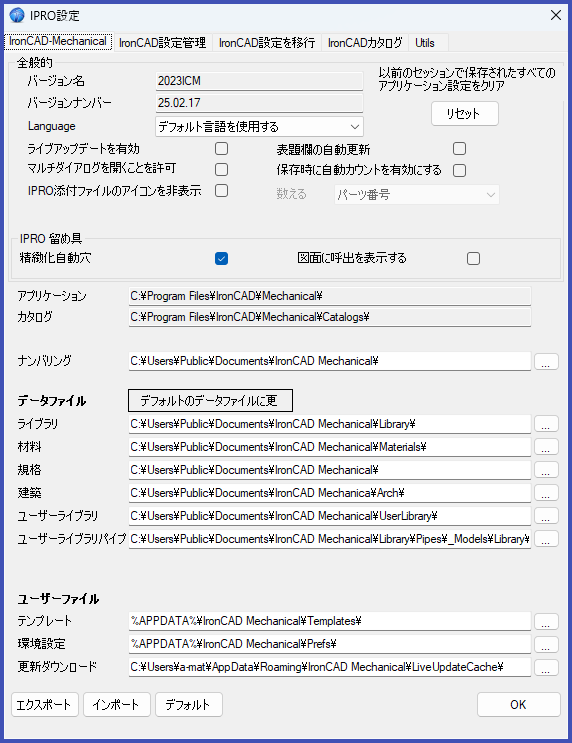Click the ライブラリ path field

[x=330, y=424]
